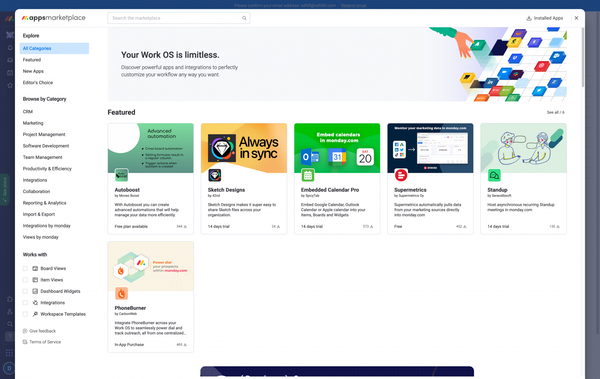Click the Item Views icon
Image resolution: width=600 pixels, height=379 pixels.
(35, 280)
